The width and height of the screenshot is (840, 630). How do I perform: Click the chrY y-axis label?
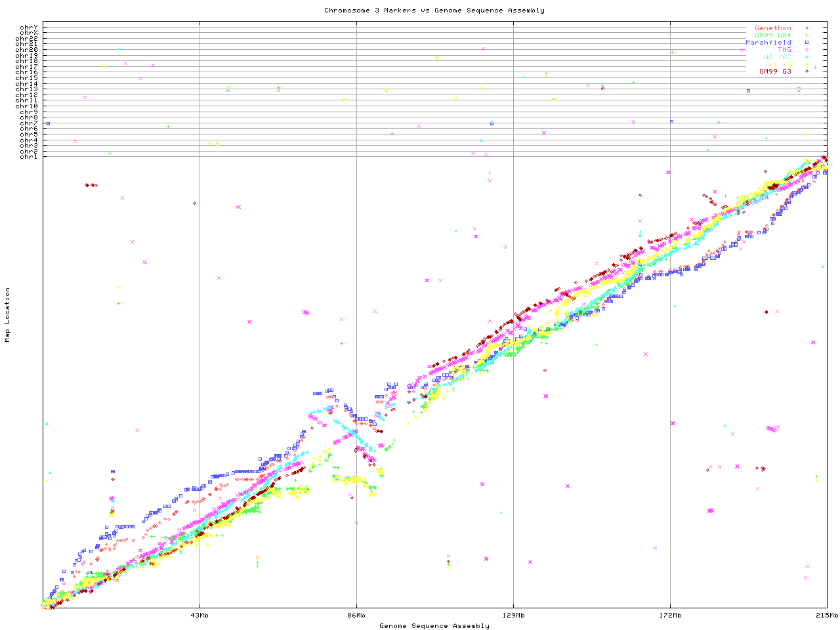click(28, 27)
